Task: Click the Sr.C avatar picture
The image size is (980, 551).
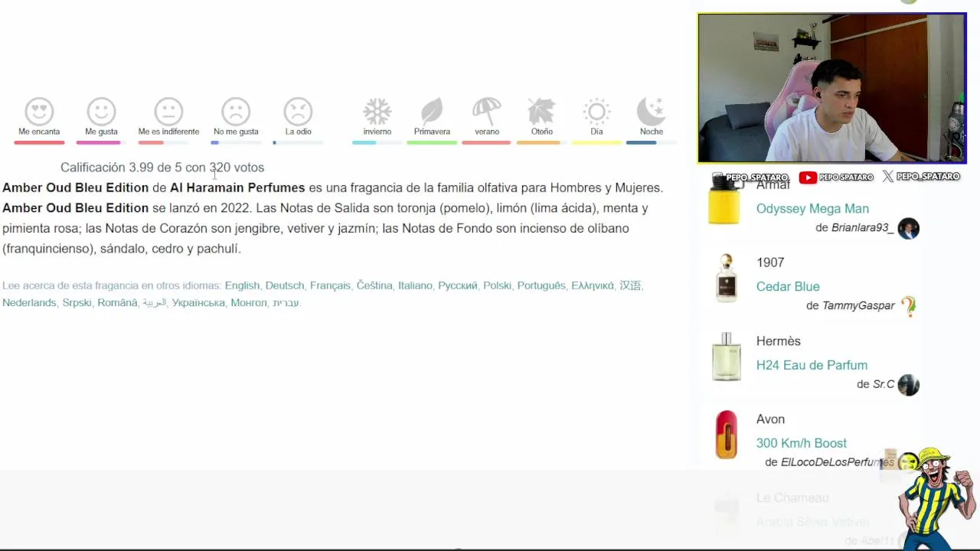Action: click(x=908, y=385)
